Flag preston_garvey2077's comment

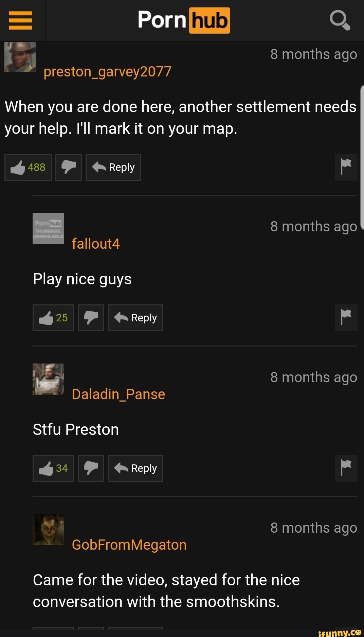[x=346, y=167]
